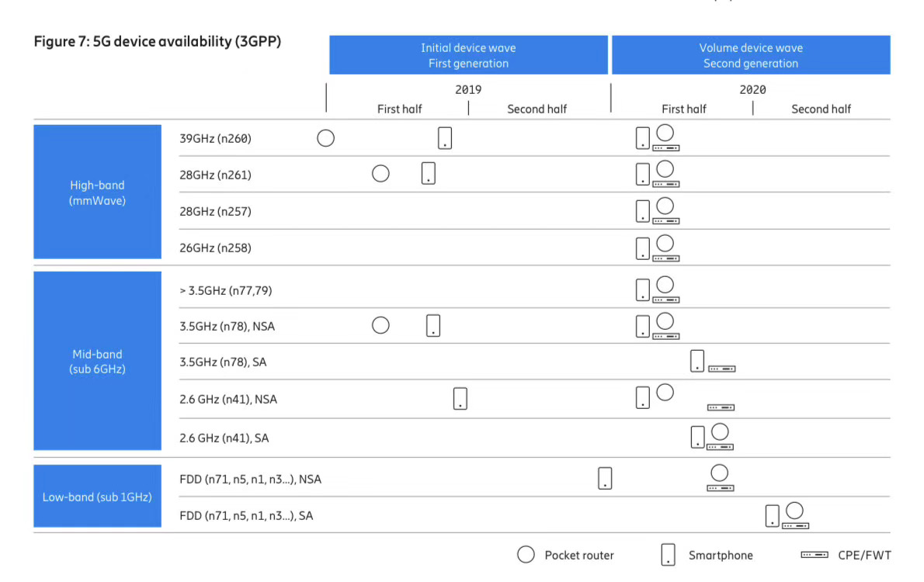Click the Pocket router legend circle icon
The width and height of the screenshot is (924, 582).
pyautogui.click(x=526, y=555)
